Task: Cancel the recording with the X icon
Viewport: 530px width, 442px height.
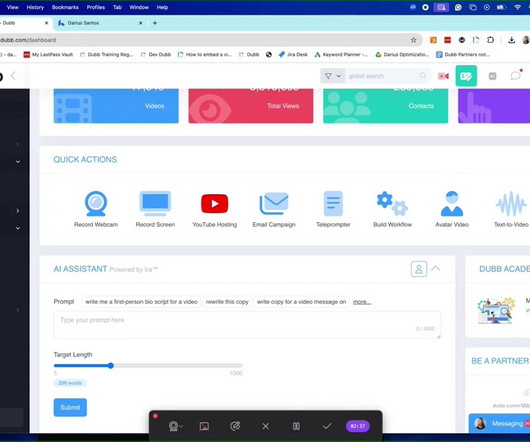Action: click(266, 426)
